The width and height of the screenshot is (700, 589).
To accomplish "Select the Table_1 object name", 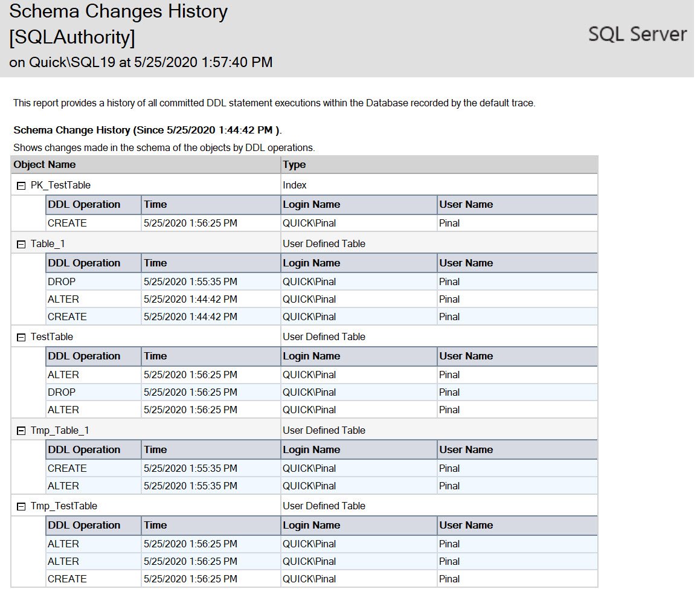I will pyautogui.click(x=48, y=243).
